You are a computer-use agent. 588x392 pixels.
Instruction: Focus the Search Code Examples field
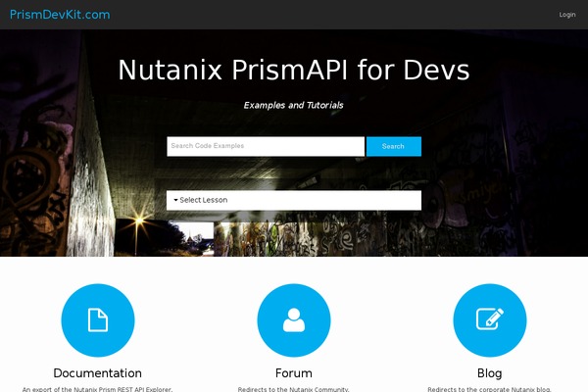pos(266,146)
